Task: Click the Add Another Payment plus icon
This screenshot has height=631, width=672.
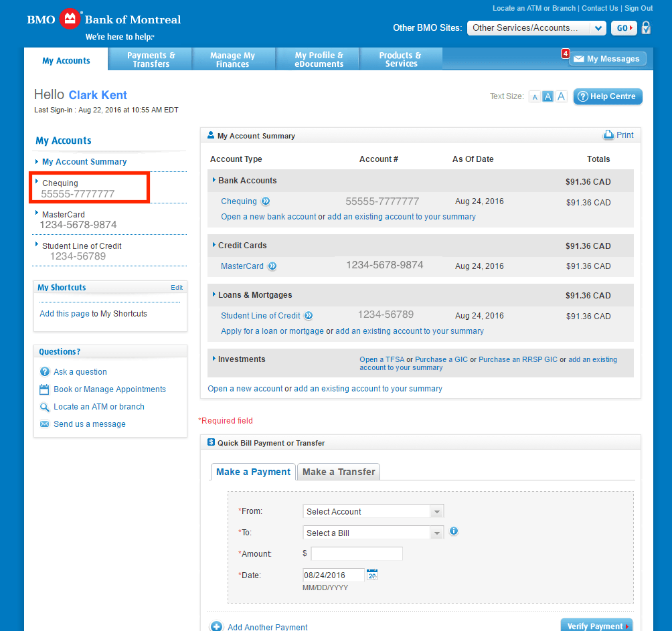Action: 216,626
